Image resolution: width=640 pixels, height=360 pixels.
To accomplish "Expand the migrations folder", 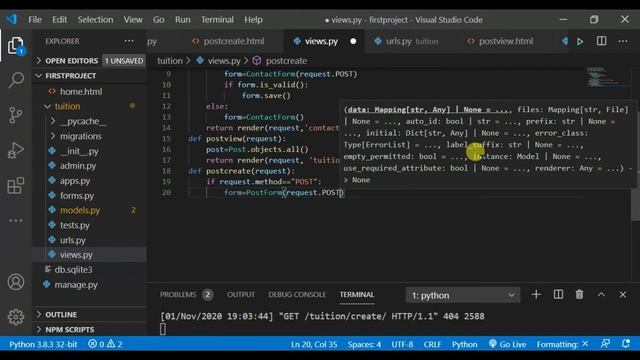I will pos(81,136).
